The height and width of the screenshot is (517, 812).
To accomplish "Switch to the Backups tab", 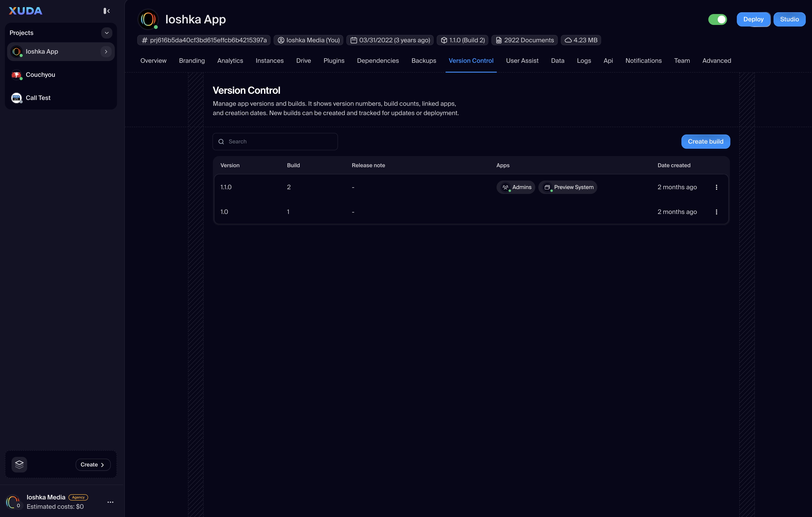I will (424, 61).
